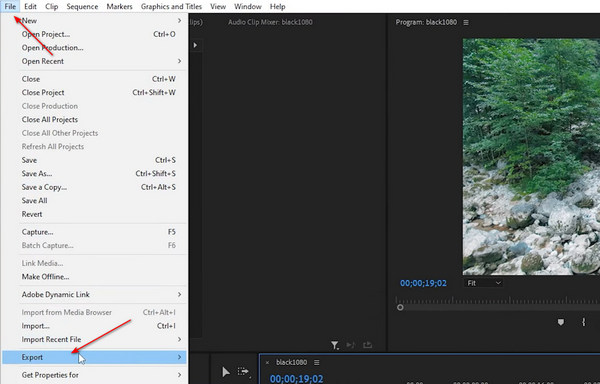Choose Close All Projects entry
600x384 pixels.
[94, 120]
